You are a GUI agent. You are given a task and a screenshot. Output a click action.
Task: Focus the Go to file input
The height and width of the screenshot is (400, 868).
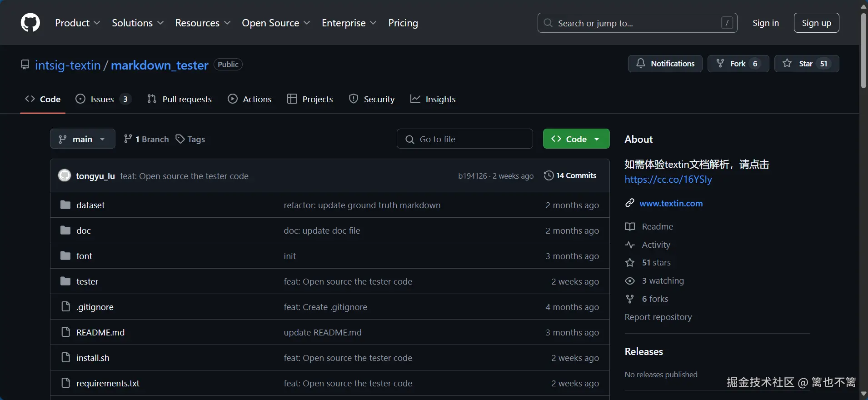click(465, 139)
